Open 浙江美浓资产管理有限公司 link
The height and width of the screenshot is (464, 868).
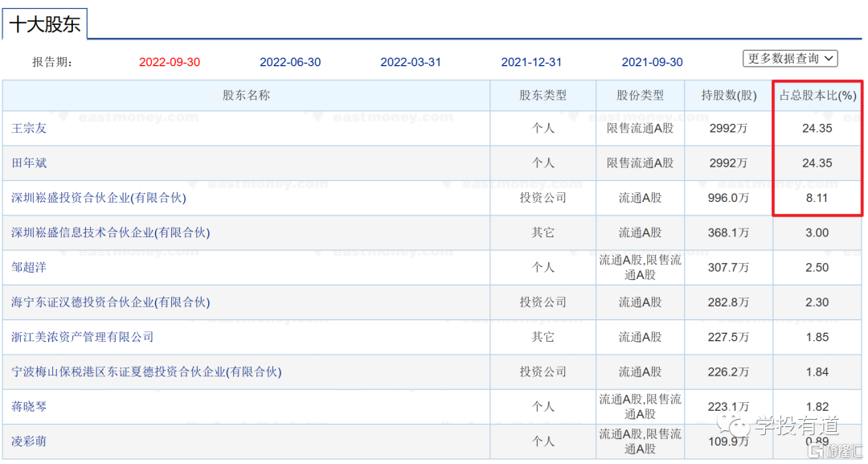coord(83,337)
